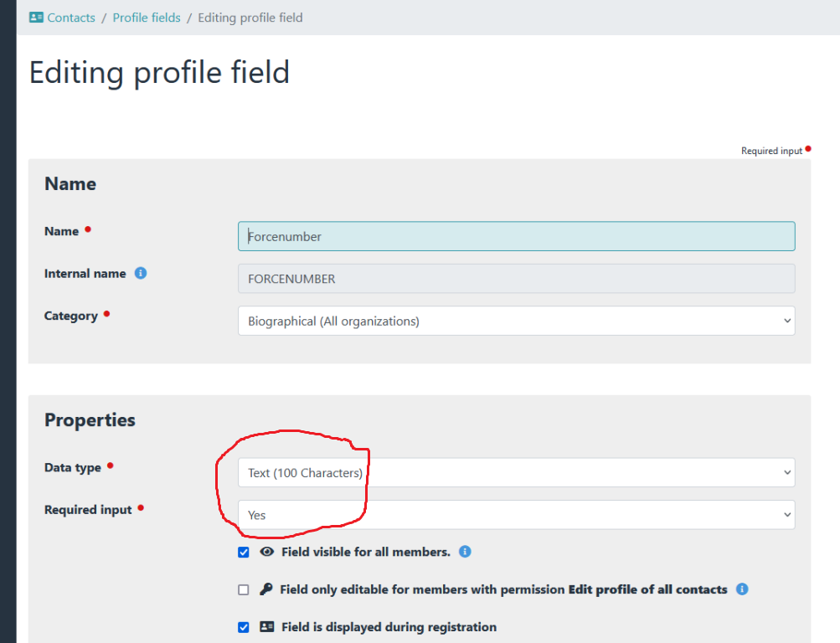Click the eye icon for field visibility

click(x=267, y=552)
